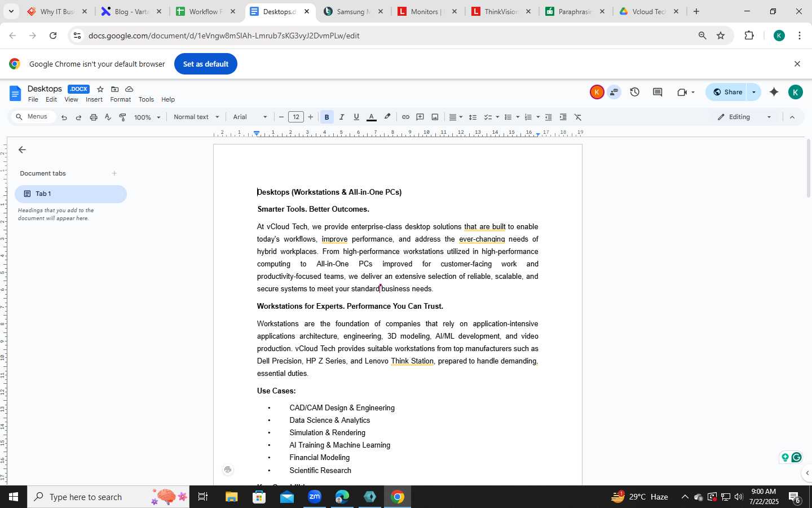The image size is (812, 508).
Task: Open Editing mode dropdown
Action: 744,117
